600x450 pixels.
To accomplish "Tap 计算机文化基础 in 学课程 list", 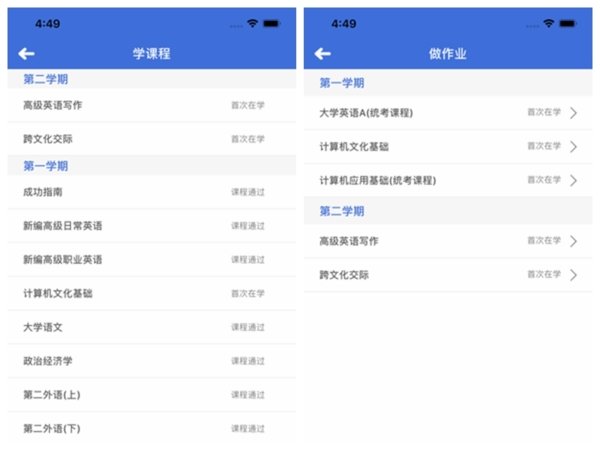I will [x=57, y=294].
